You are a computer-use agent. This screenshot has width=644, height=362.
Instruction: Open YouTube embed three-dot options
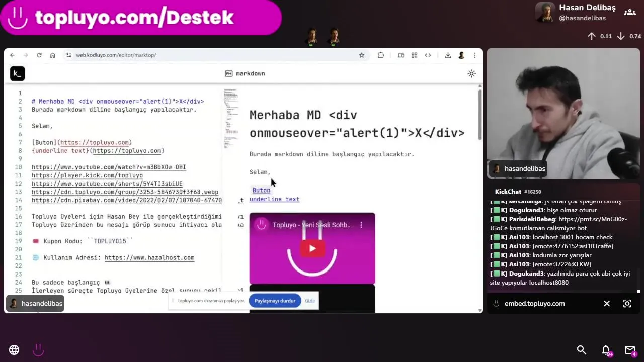point(361,225)
